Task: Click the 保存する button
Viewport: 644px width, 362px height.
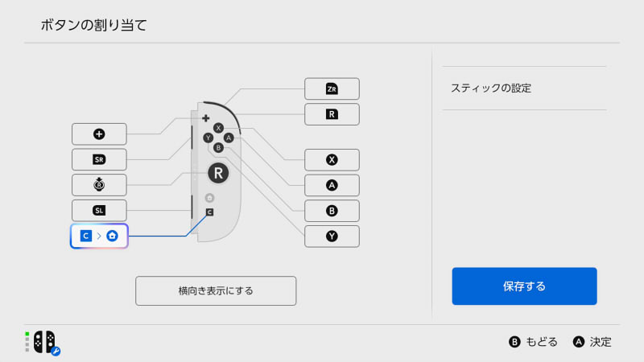Action: [x=524, y=286]
